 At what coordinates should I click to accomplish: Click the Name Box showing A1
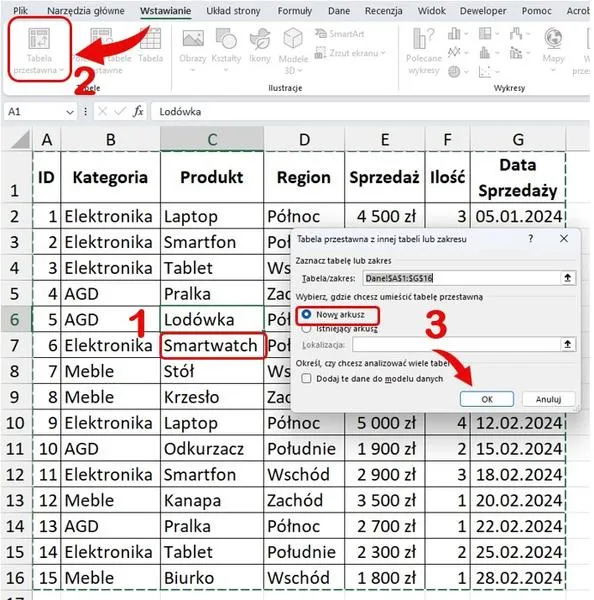click(34, 112)
